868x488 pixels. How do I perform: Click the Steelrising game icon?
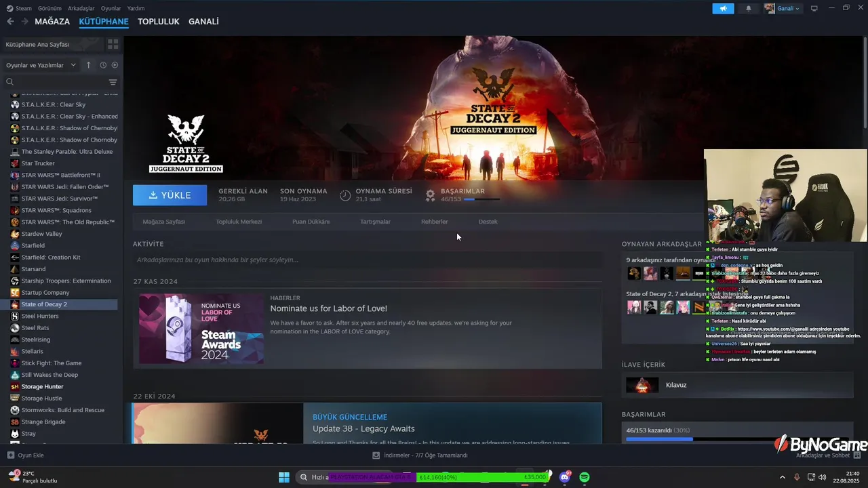15,340
